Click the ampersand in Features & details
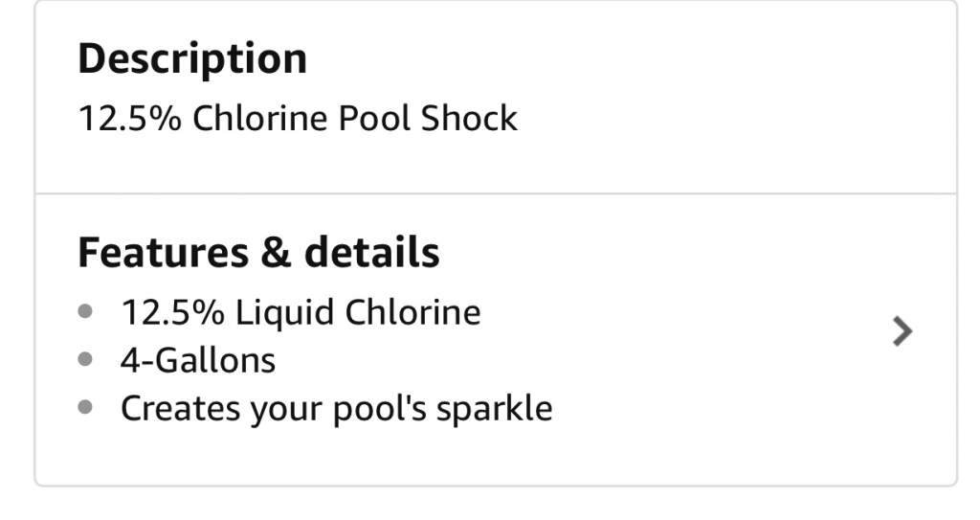This screenshot has width=980, height=520. pos(276,252)
